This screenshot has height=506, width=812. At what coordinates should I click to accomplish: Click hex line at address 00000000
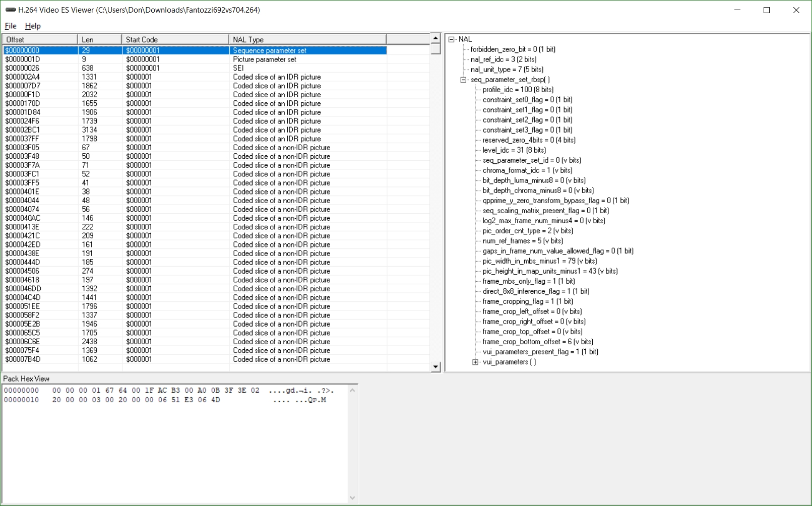pyautogui.click(x=169, y=391)
